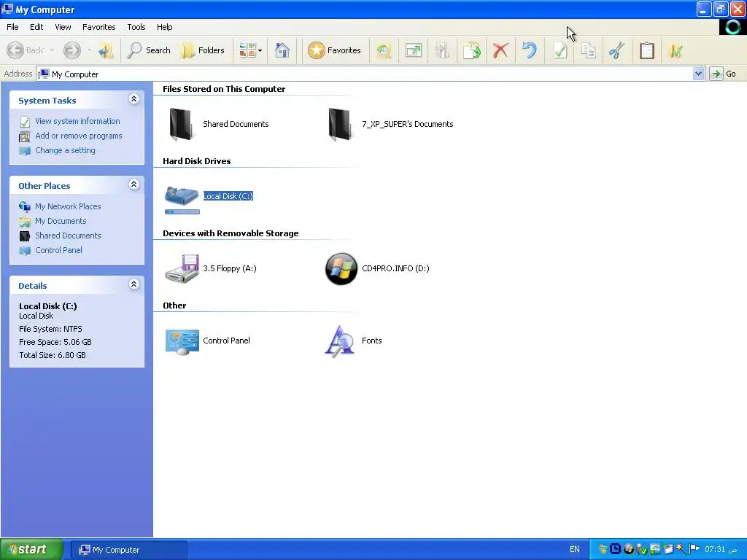The width and height of the screenshot is (747, 560).
Task: Click the scissors Cut icon
Action: click(x=617, y=50)
